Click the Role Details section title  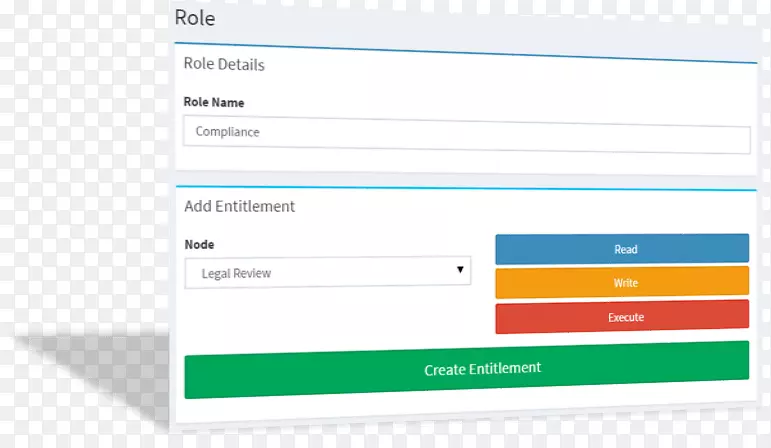224,64
